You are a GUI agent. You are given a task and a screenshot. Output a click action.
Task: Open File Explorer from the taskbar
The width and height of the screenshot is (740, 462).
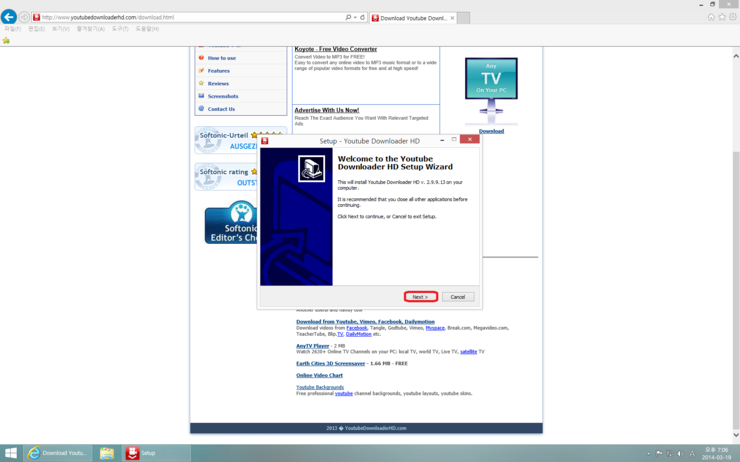(107, 453)
